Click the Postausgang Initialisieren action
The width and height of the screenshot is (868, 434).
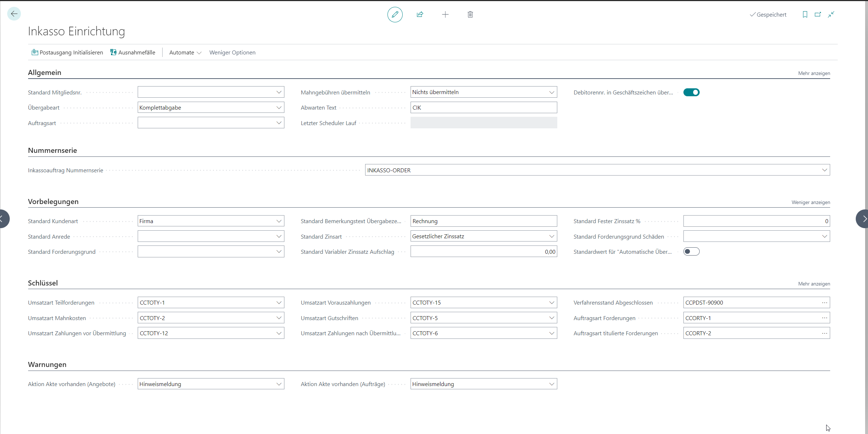67,53
